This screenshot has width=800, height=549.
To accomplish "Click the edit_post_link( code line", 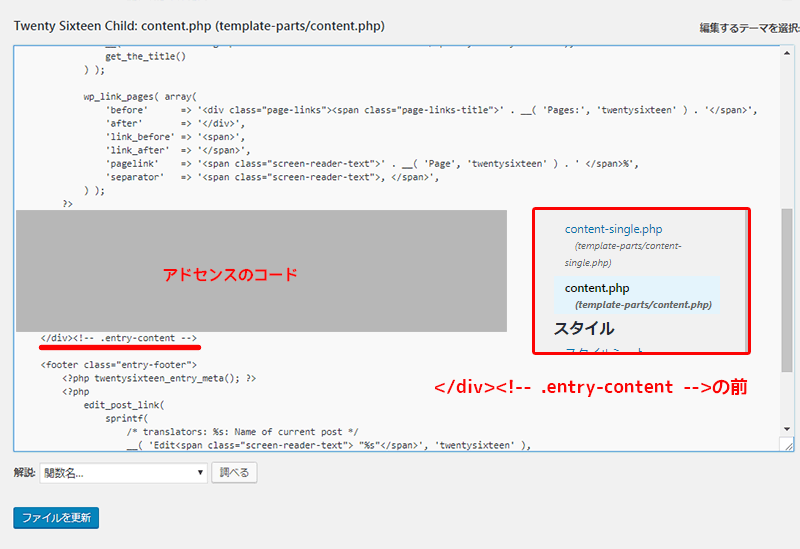I will [x=128, y=405].
